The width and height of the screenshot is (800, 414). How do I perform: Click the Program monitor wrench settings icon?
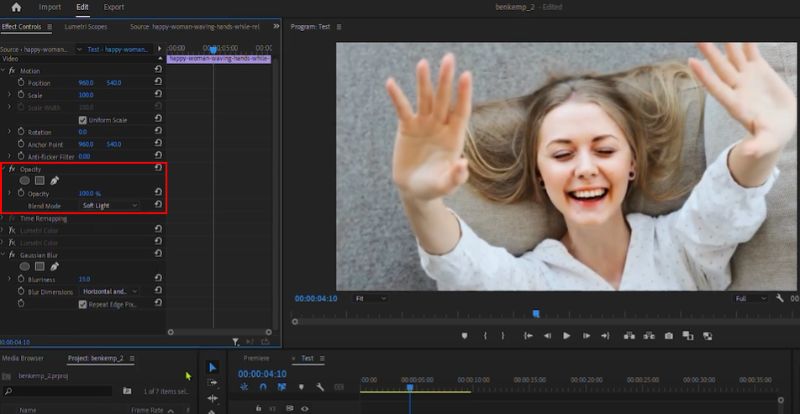779,298
